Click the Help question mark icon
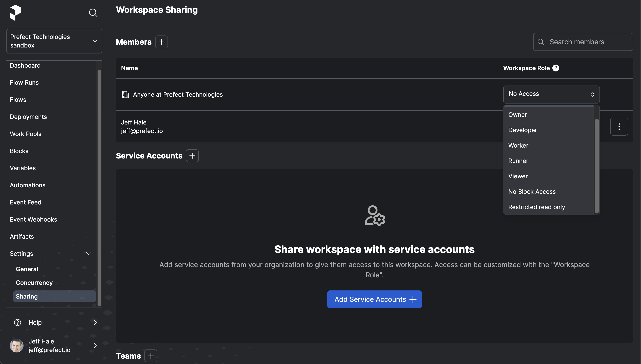641x364 pixels. pyautogui.click(x=18, y=323)
